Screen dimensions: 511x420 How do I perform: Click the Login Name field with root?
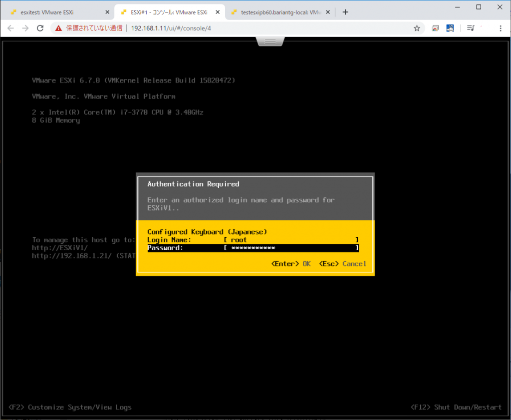pos(291,240)
